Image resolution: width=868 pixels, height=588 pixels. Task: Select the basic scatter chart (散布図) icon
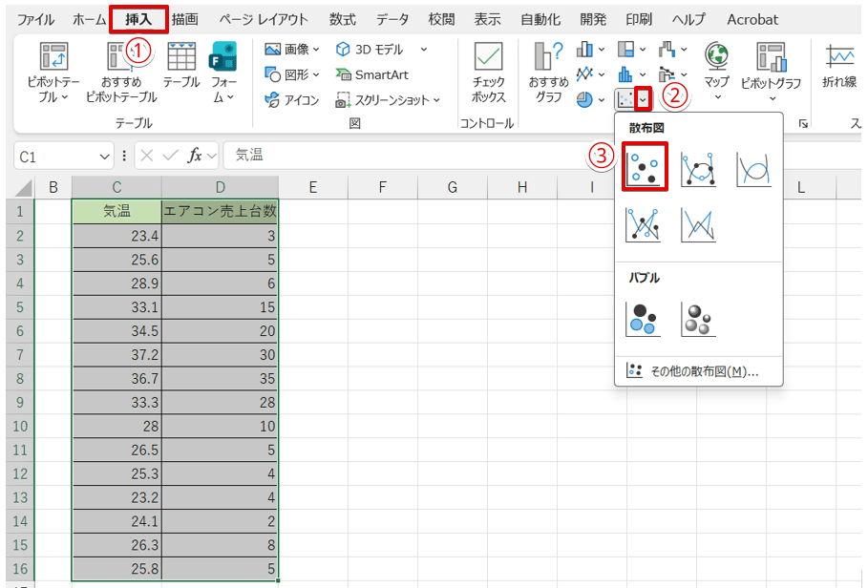[x=645, y=168]
